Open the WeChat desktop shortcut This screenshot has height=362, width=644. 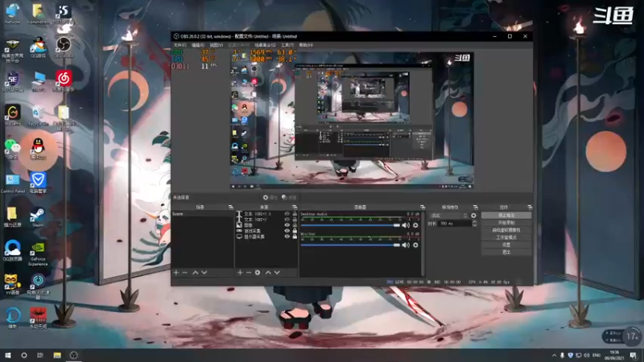(x=12, y=149)
